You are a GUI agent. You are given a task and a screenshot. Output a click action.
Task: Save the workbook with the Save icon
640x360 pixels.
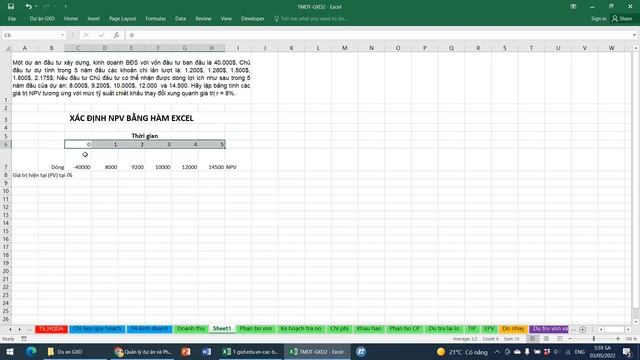[11, 7]
